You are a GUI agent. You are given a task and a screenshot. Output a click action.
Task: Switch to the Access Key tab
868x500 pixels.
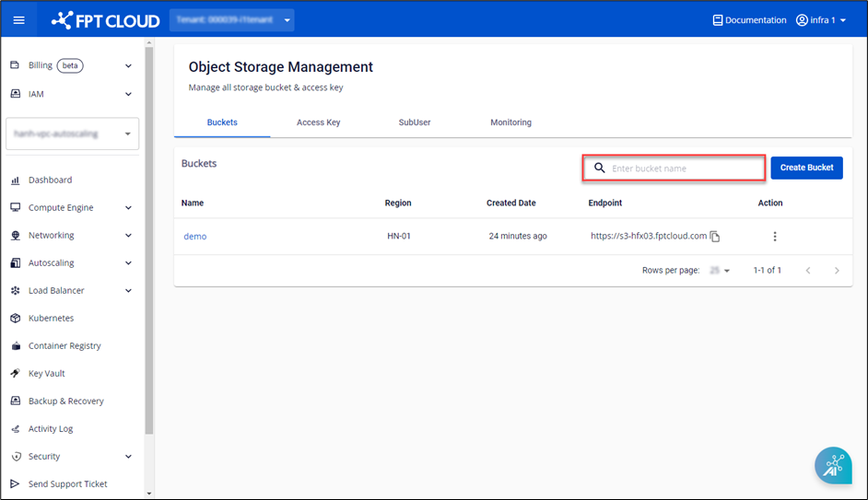(318, 122)
